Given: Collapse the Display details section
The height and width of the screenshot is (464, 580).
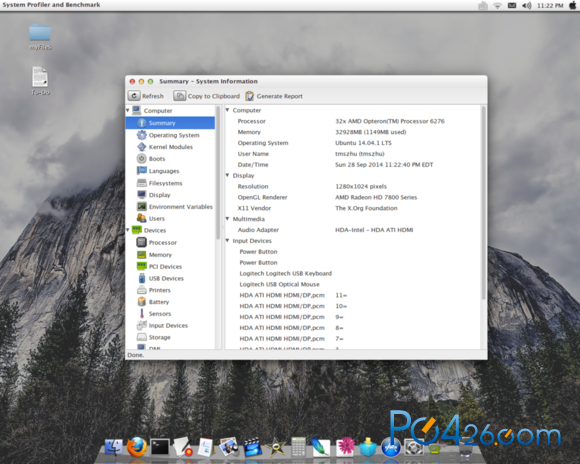Looking at the screenshot, I should 227,175.
